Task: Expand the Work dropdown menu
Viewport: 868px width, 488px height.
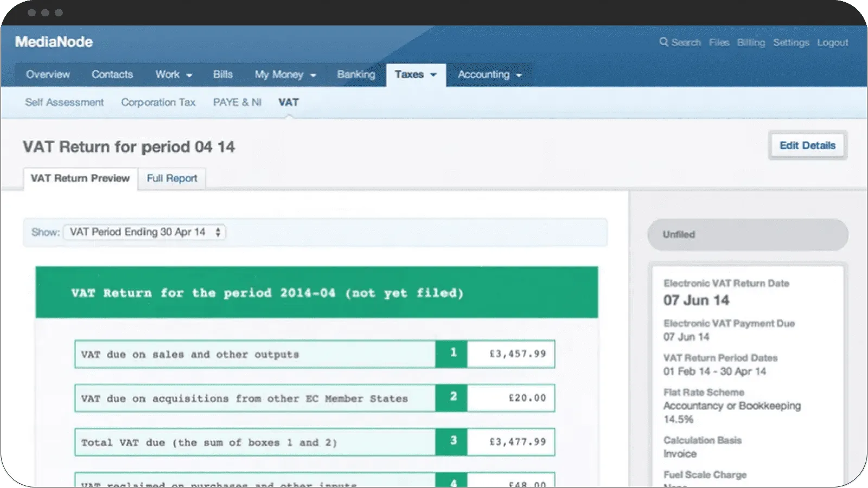Action: click(x=174, y=74)
